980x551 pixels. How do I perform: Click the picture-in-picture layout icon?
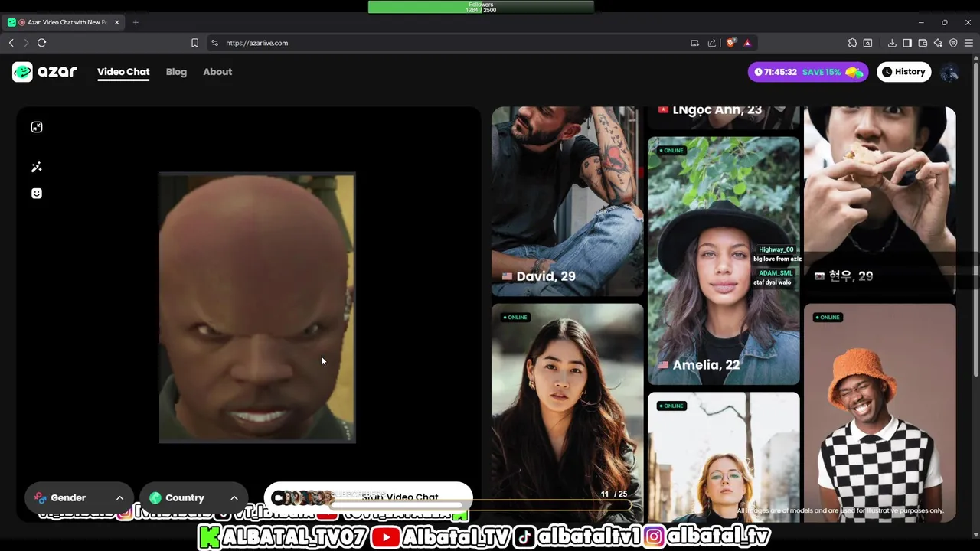[x=37, y=127]
